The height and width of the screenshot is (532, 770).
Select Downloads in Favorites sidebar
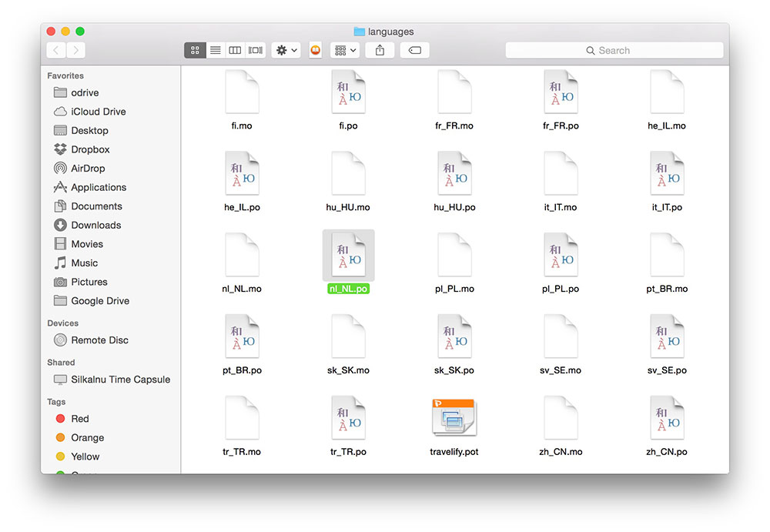tap(95, 225)
